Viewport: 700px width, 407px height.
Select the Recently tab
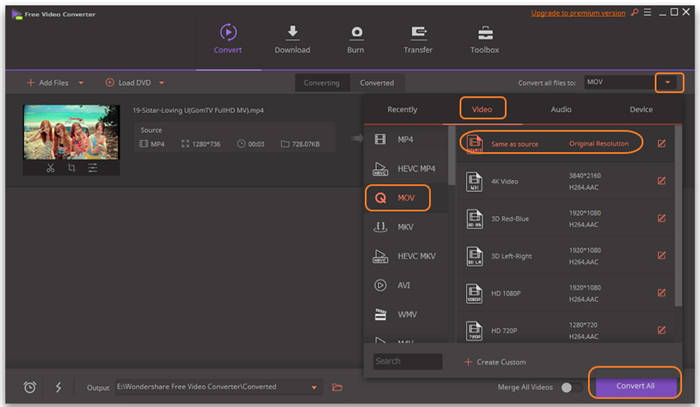[x=402, y=109]
